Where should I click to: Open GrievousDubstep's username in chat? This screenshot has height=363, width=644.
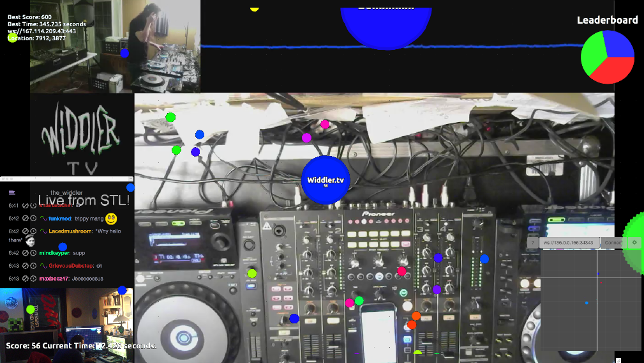pos(71,266)
